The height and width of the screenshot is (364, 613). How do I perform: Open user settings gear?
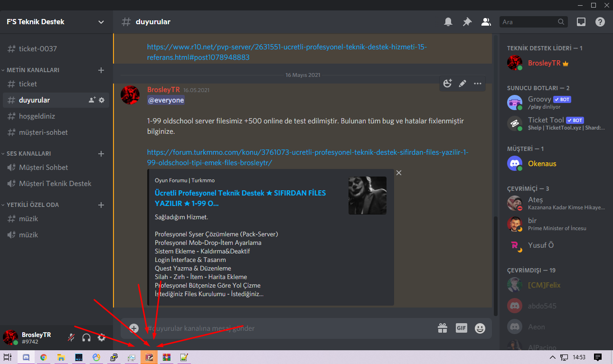pos(102,338)
